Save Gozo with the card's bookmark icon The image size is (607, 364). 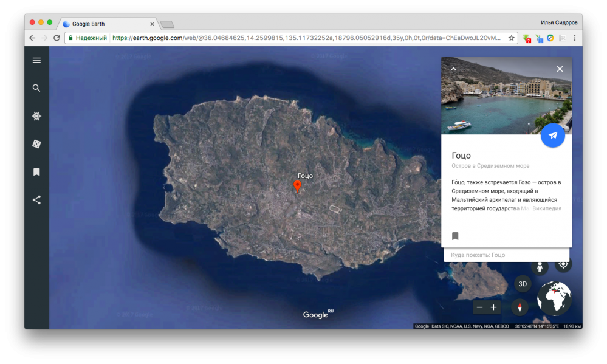[x=455, y=236]
